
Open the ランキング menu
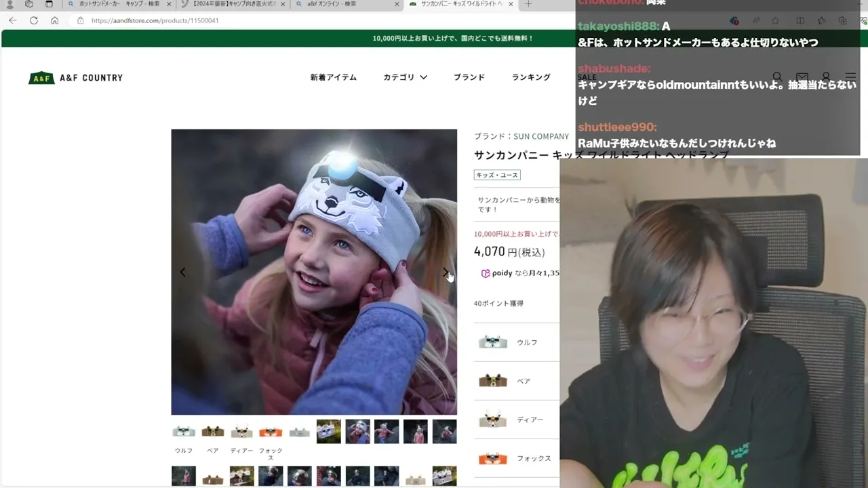pyautogui.click(x=531, y=77)
